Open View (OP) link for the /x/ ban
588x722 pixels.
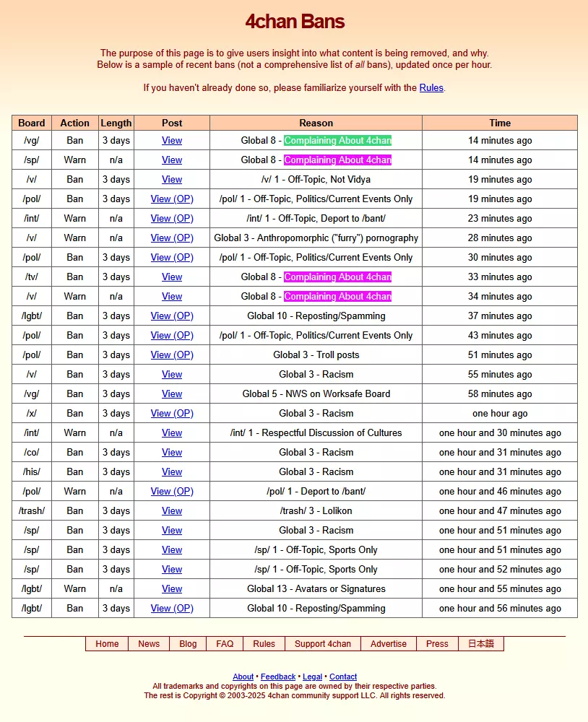pos(172,413)
